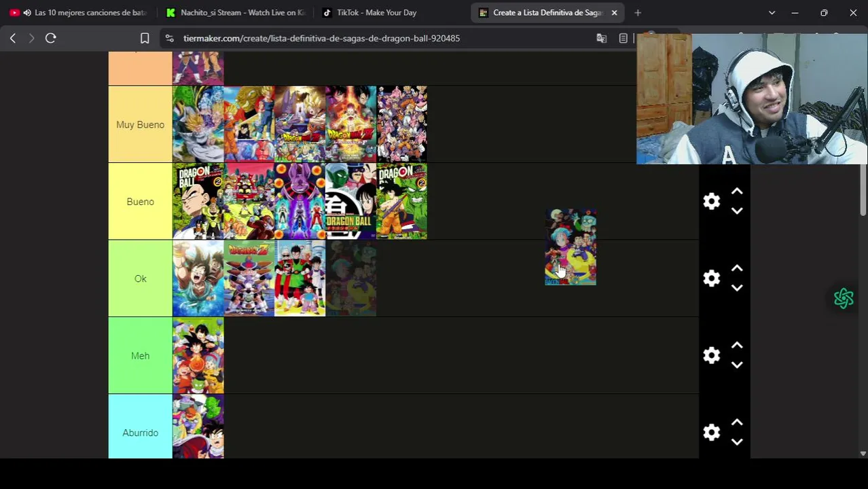The width and height of the screenshot is (868, 489).
Task: Open settings gear for Bueno row
Action: pyautogui.click(x=711, y=202)
